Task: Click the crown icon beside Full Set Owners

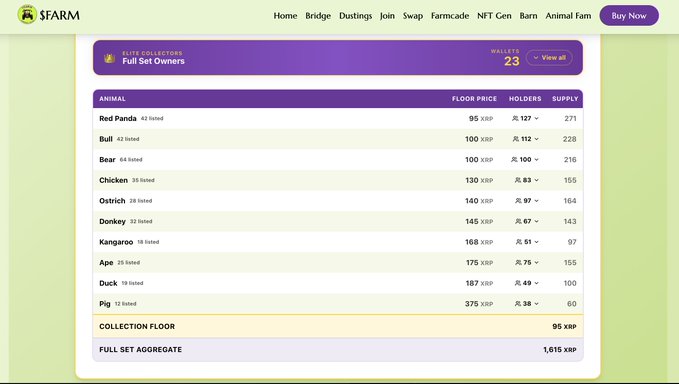Action: (110, 58)
